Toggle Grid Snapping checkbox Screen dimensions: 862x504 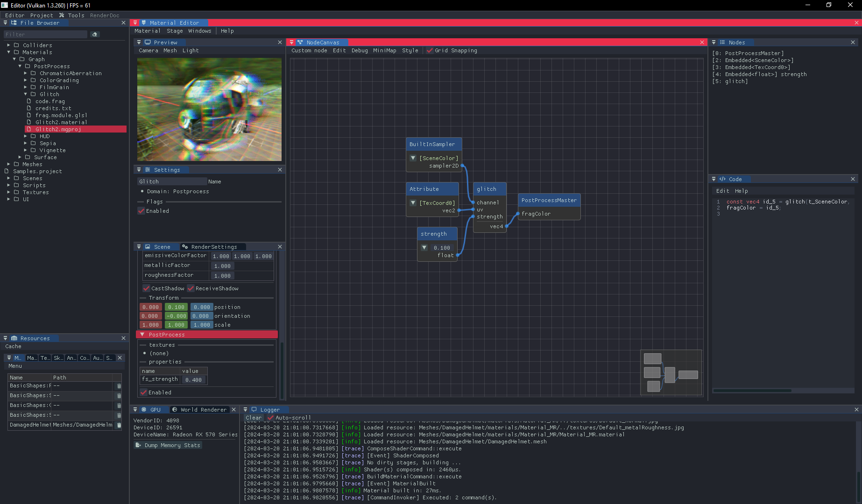430,51
